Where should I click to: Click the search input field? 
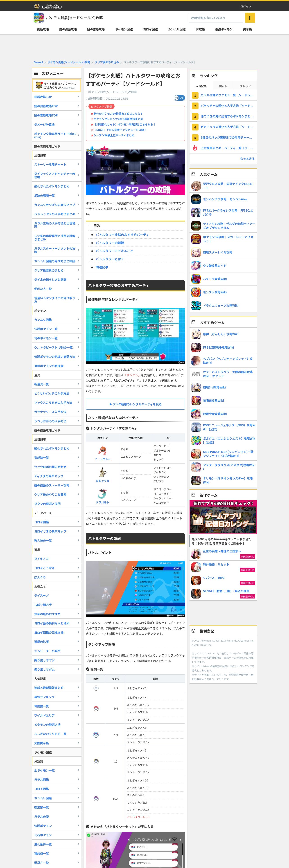point(216,18)
